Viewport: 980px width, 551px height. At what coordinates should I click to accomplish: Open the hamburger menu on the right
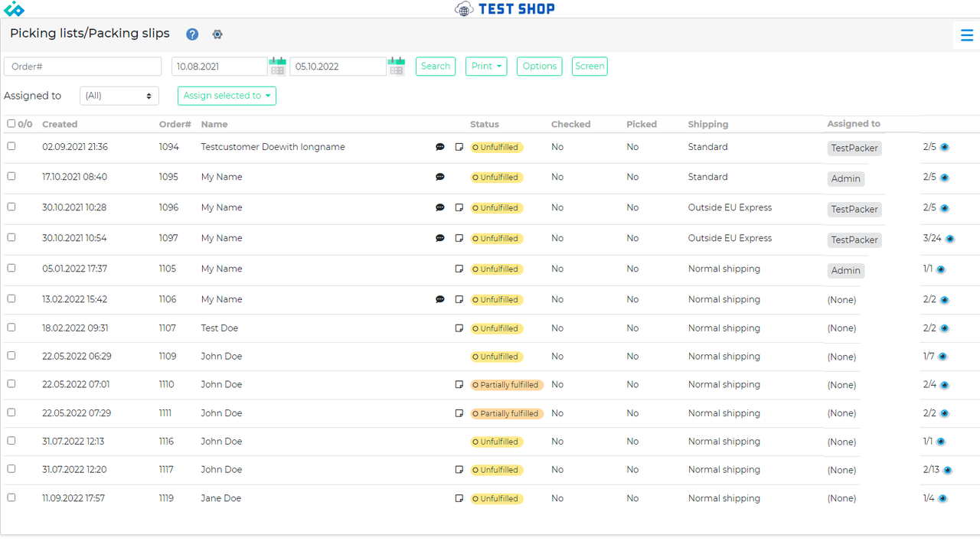pos(967,35)
